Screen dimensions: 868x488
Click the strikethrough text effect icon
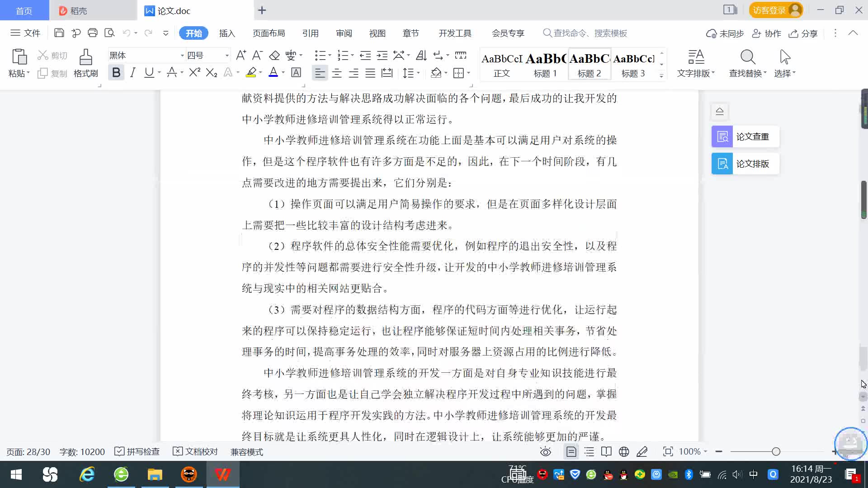coord(172,73)
